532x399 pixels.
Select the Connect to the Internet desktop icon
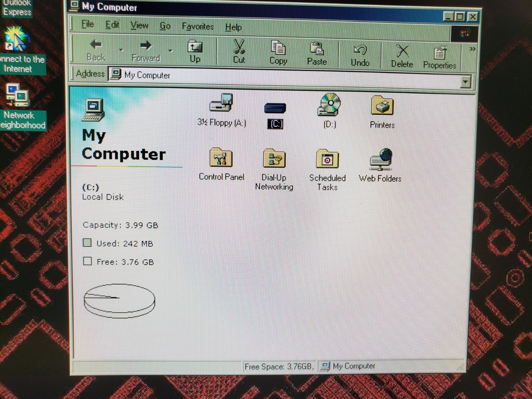16,38
